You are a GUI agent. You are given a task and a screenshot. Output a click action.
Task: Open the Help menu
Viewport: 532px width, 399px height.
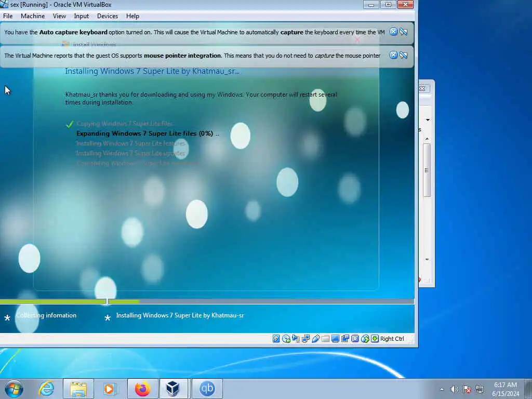tap(132, 16)
